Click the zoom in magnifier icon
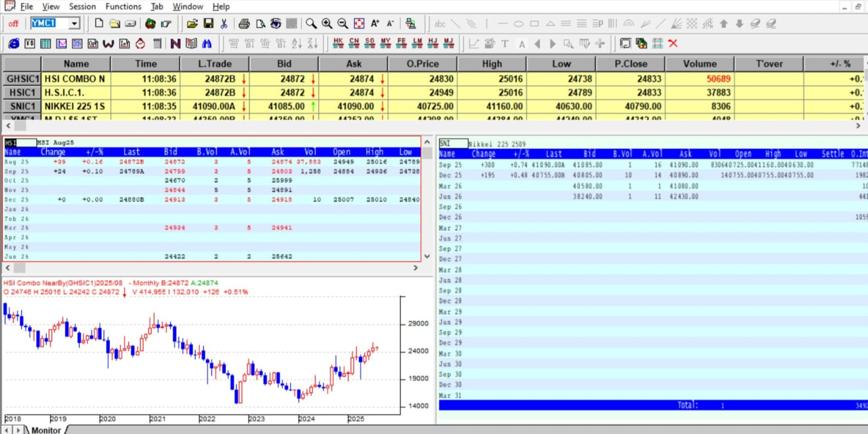The width and height of the screenshot is (868, 434). [x=327, y=24]
